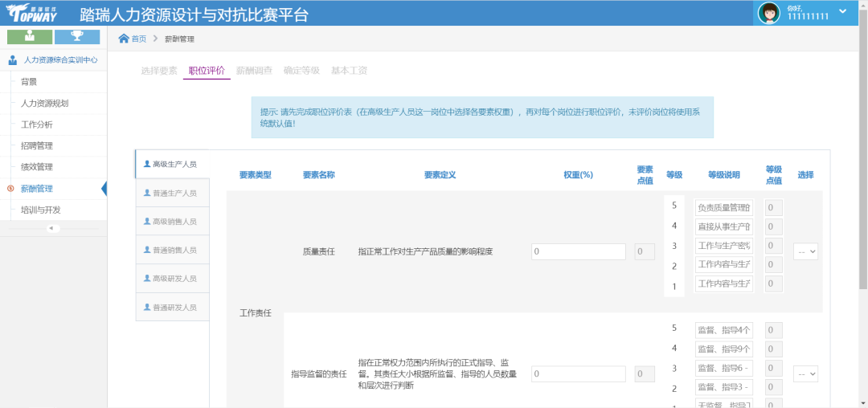
Task: Collapse the sidebar with the small arrow handle
Action: coord(53,228)
